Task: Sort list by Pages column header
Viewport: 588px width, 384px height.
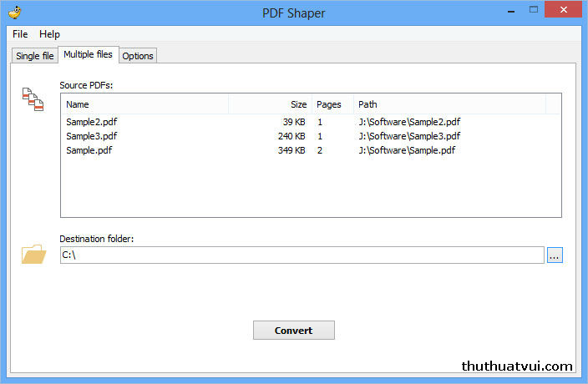Action: pyautogui.click(x=332, y=104)
